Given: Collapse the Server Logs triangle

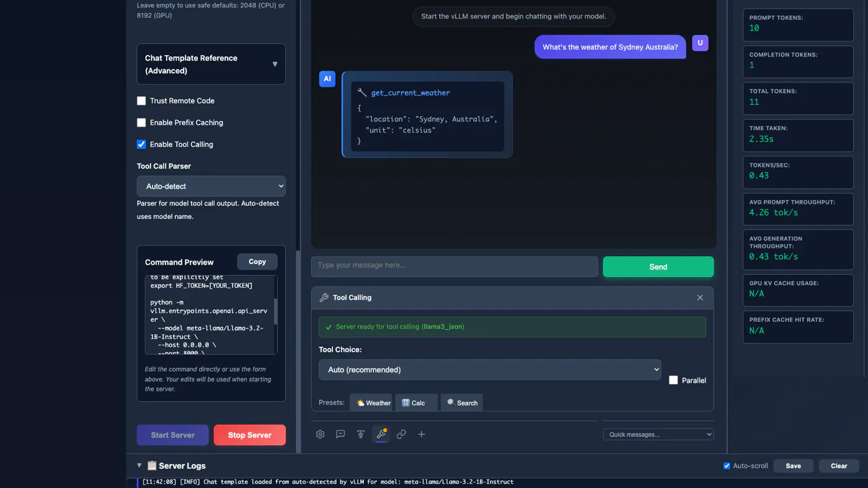Looking at the screenshot, I should pos(139,466).
